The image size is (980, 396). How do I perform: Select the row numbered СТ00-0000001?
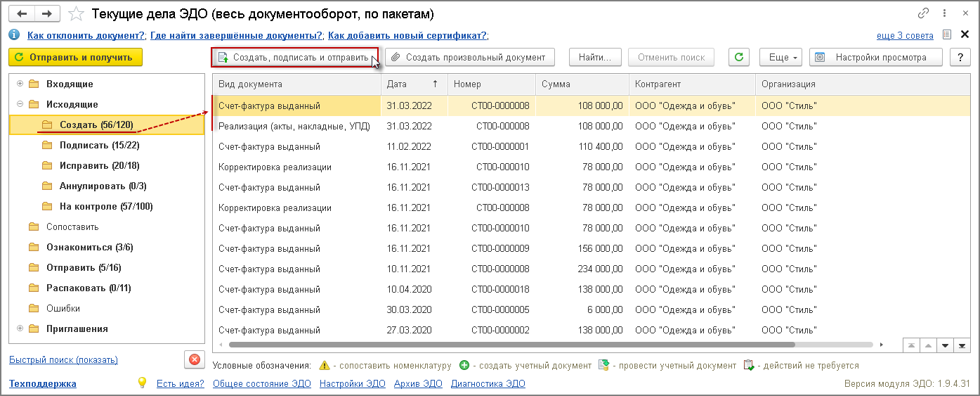point(592,146)
